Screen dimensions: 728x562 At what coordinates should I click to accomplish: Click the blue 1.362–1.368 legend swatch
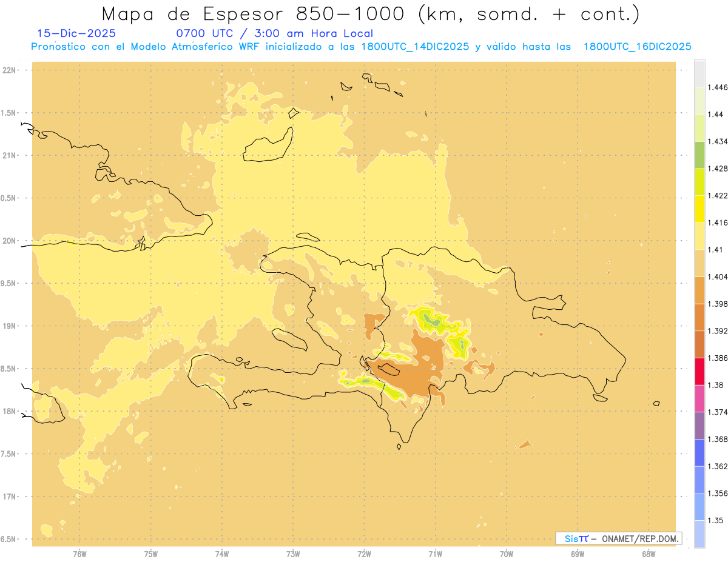click(699, 452)
